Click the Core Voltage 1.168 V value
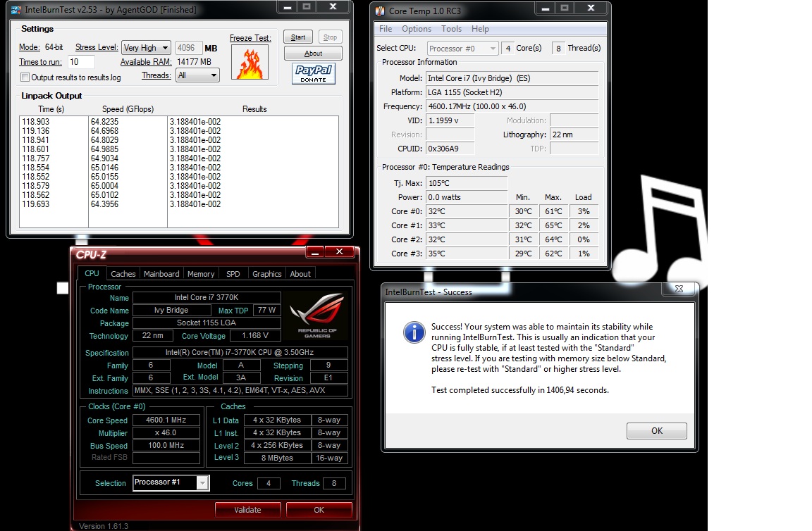The image size is (812, 531). point(255,335)
